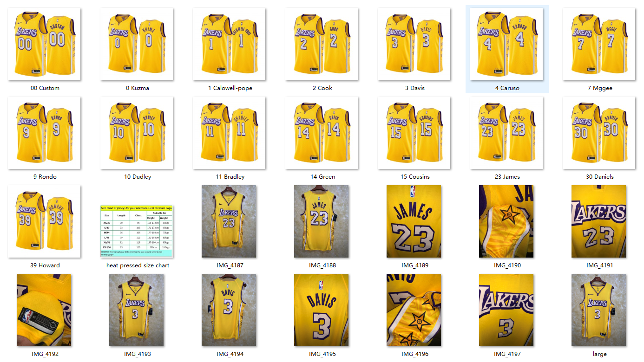This screenshot has height=362, width=644.
Task: Select photo thumbnail IMG_4197
Action: pos(506,310)
